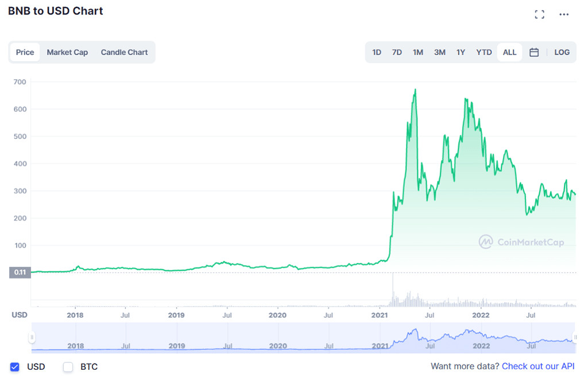Screen dimensions: 588x379
Task: Grab the right handle of range navigator
Action: coord(574,338)
